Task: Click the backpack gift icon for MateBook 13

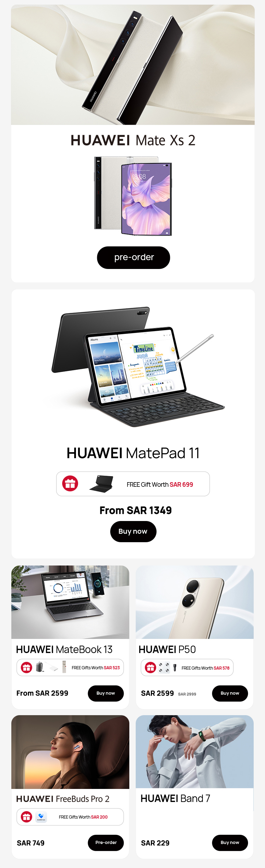Action: pyautogui.click(x=40, y=667)
